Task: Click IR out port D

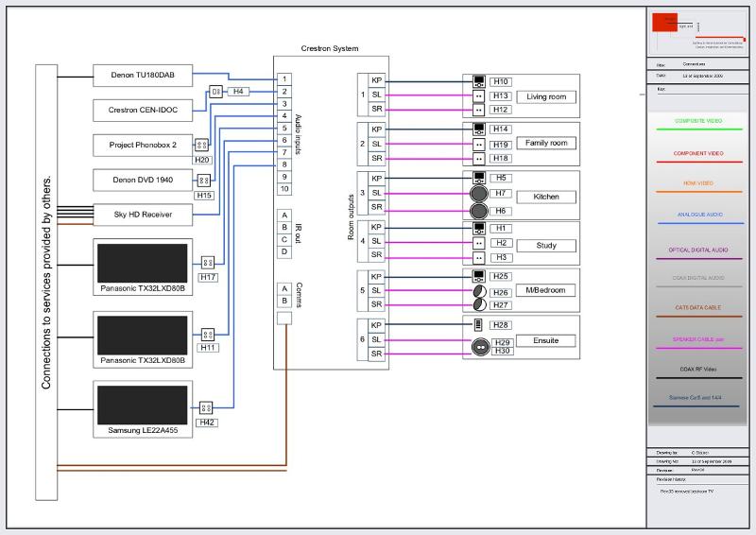Action: [x=284, y=251]
